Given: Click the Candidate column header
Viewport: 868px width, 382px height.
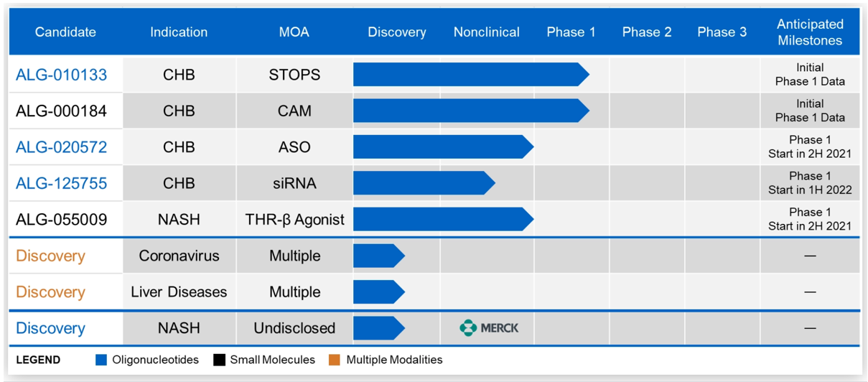Looking at the screenshot, I should pyautogui.click(x=65, y=32).
